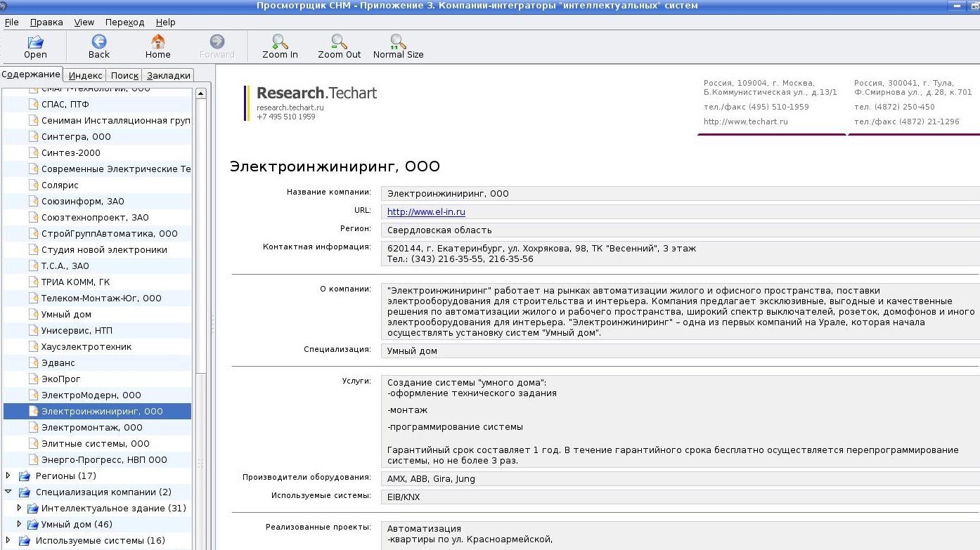Click the Zoom In magnifier icon
The height and width of the screenshot is (550, 980).
(280, 41)
